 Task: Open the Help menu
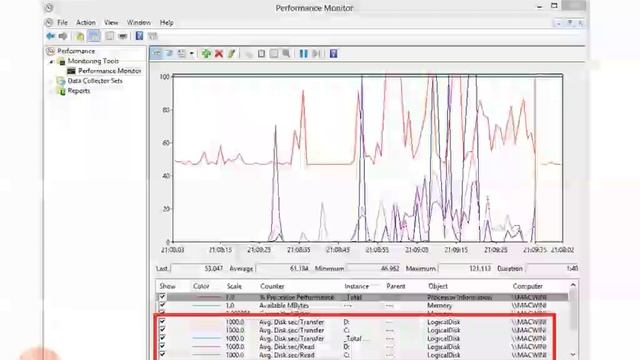click(x=167, y=22)
